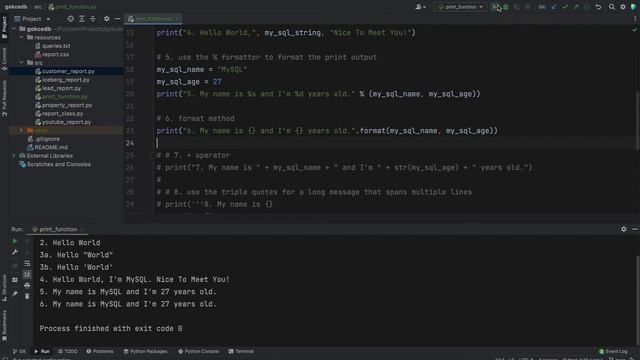This screenshot has height=360, width=640.
Task: Toggle code folding marker at line 25
Action: 153,155
